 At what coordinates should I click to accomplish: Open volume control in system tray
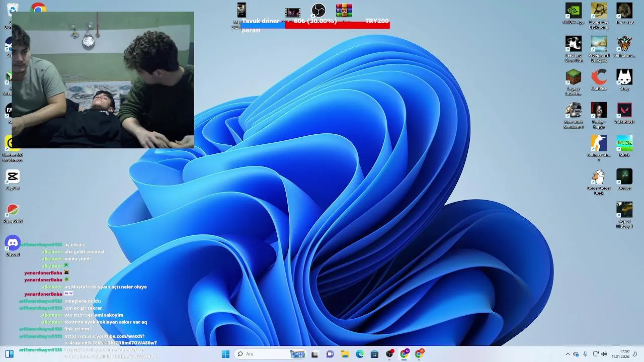(x=604, y=354)
